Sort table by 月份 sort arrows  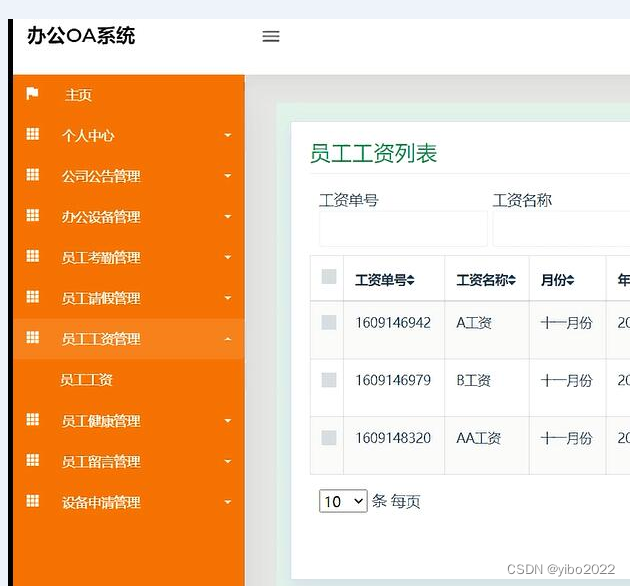570,280
